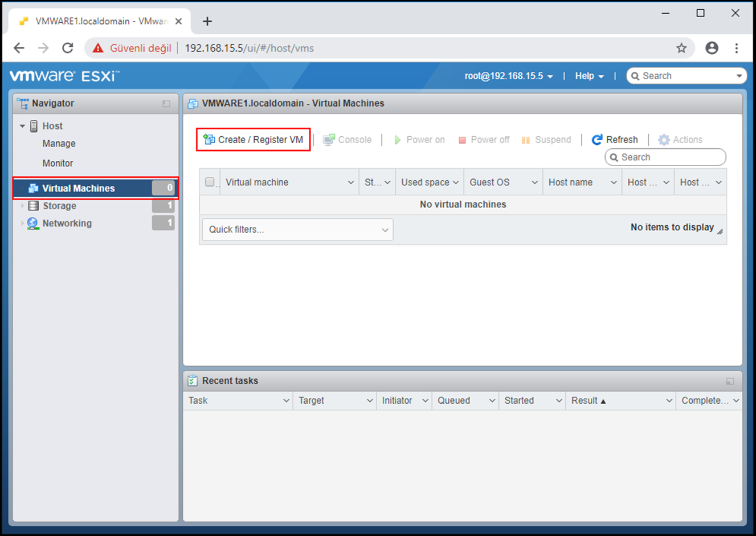Open the Quick filters dropdown
Image resolution: width=756 pixels, height=536 pixels.
(x=297, y=229)
